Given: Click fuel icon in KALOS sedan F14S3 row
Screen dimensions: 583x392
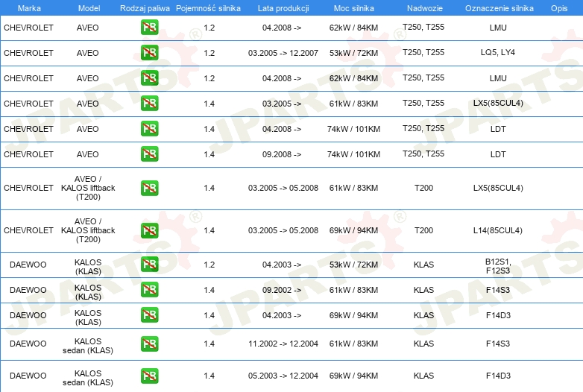Looking at the screenshot, I should (149, 344).
